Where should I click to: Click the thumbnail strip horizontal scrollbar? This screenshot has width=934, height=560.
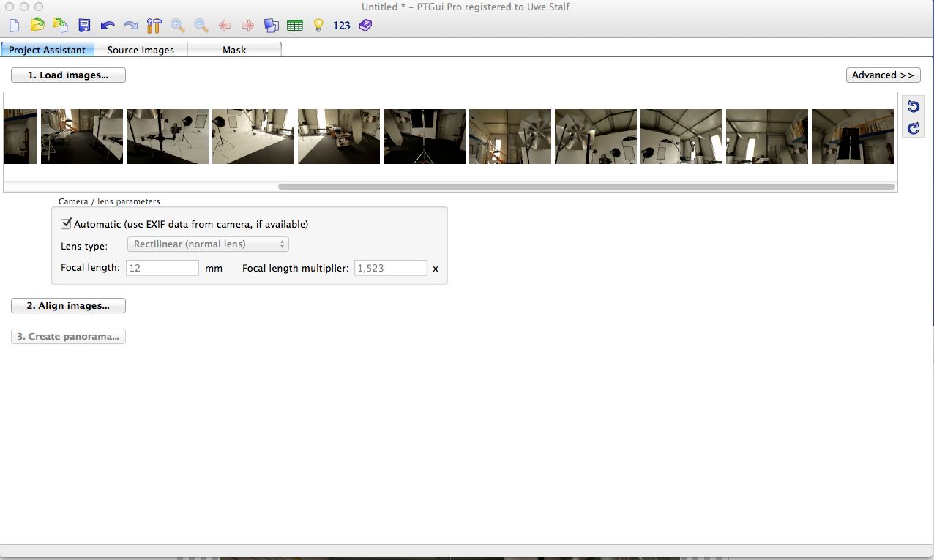(x=586, y=187)
